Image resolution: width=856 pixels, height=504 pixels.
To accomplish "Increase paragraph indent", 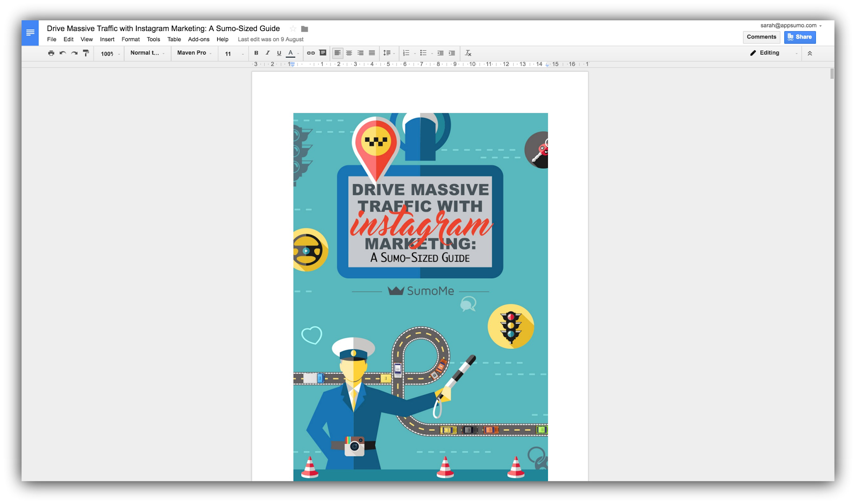I will 452,53.
